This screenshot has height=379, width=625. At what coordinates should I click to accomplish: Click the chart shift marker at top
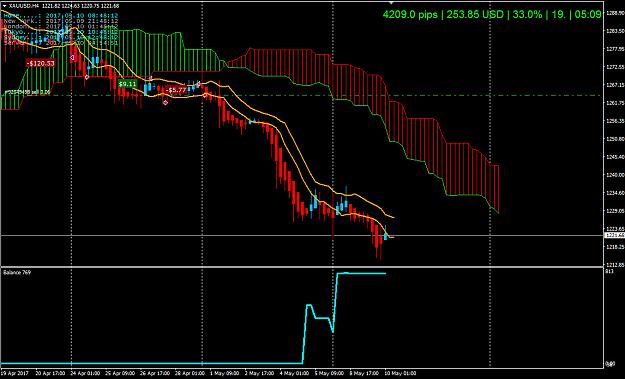coord(391,2)
